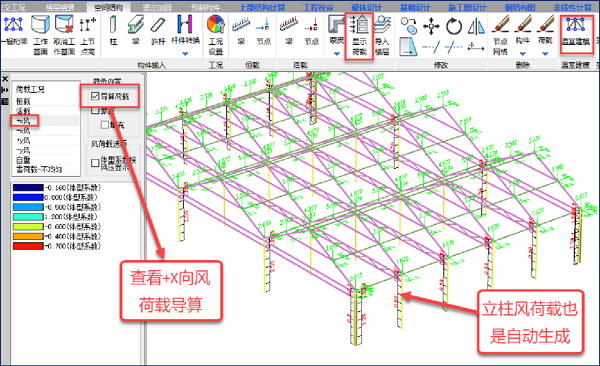Close the side panel with X button

(5, 79)
